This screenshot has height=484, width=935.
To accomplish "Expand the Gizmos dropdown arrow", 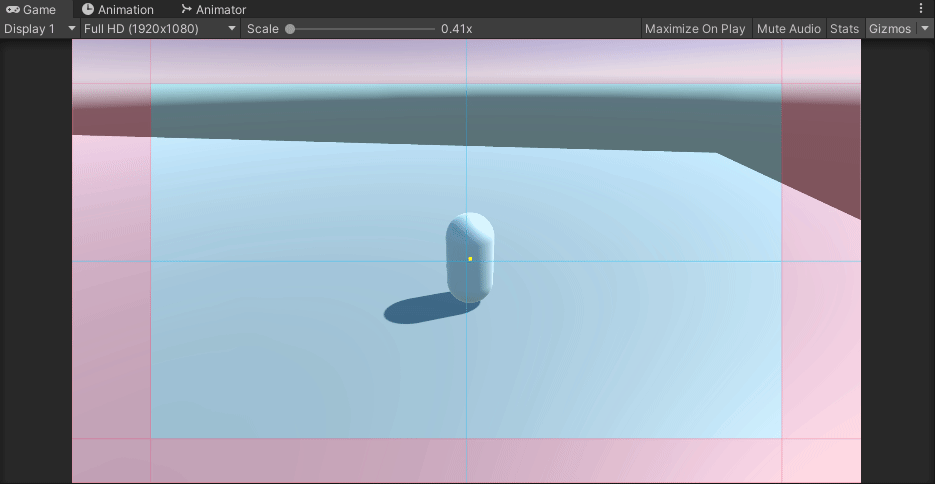I will 925,29.
